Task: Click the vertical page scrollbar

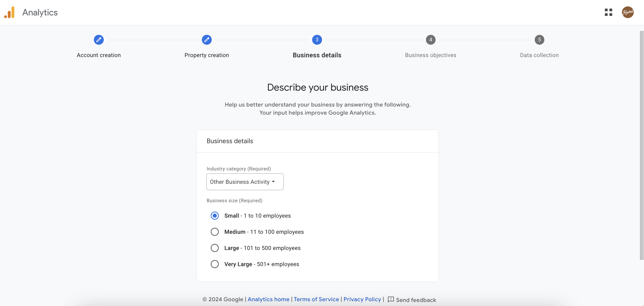Action: 642,145
